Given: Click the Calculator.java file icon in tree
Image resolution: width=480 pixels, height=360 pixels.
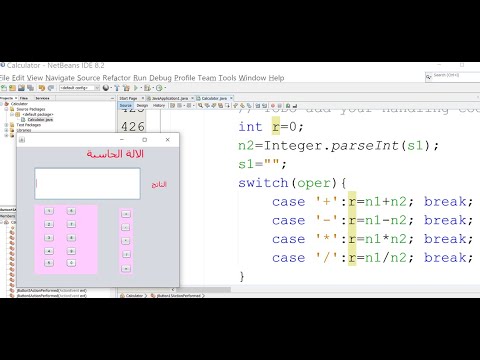Looking at the screenshot, I should (x=23, y=119).
